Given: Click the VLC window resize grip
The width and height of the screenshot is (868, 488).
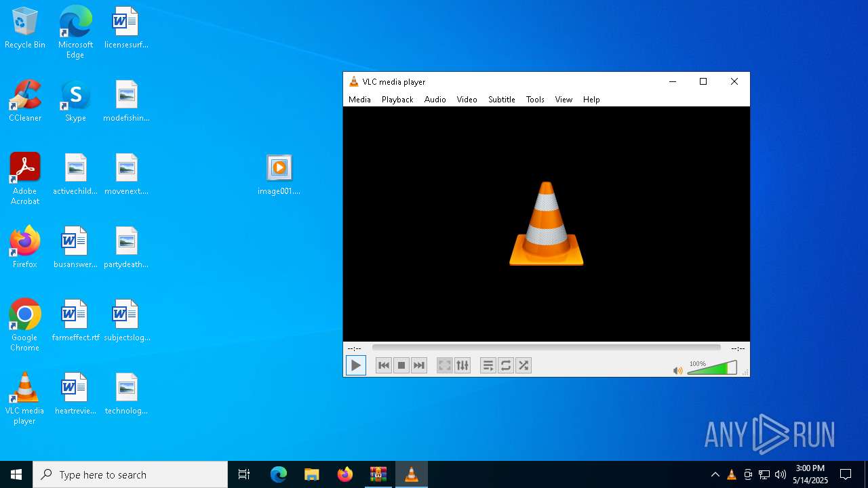Looking at the screenshot, I should pos(745,372).
